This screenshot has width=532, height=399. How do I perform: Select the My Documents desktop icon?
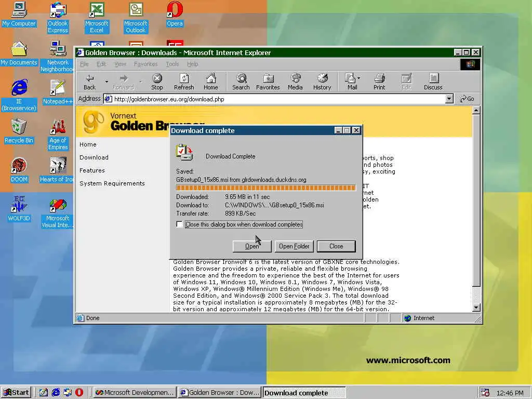19,54
